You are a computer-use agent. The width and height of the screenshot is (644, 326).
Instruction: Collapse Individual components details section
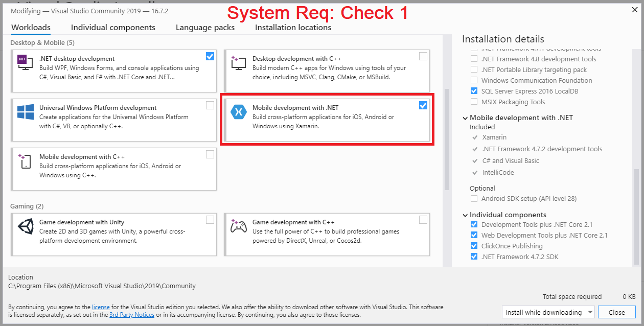click(465, 215)
